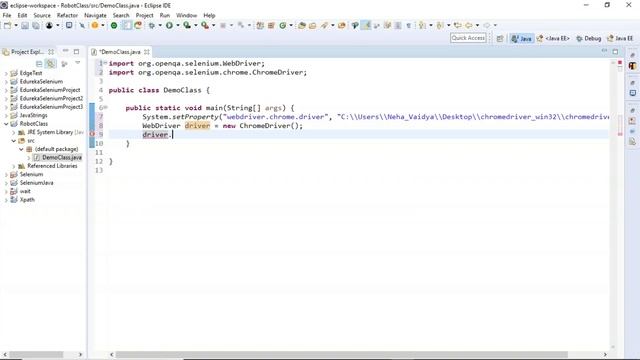The width and height of the screenshot is (640, 360).
Task: Click the Back navigation arrow icon
Action: [x=469, y=25]
